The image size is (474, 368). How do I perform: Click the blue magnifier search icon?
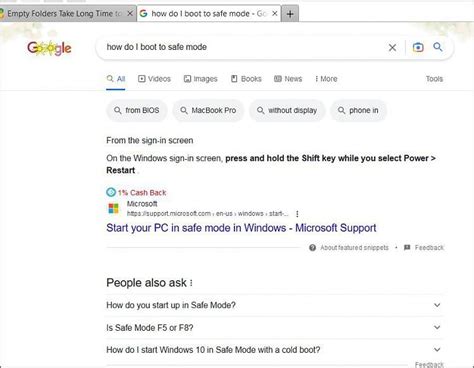point(438,47)
